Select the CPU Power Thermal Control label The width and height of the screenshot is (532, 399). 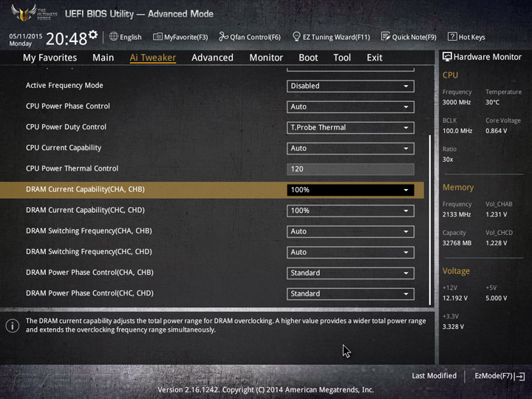coord(72,168)
